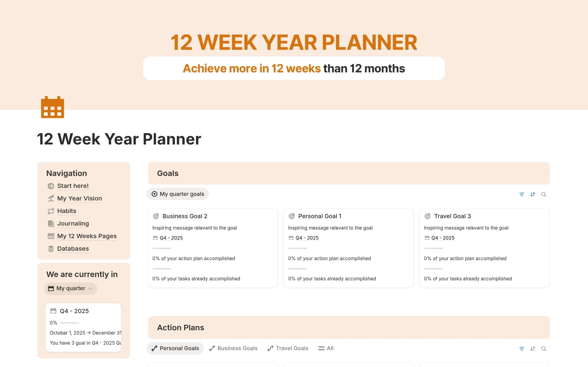Select the filter icon above the Goals cards
This screenshot has height=367, width=588.
pyautogui.click(x=522, y=194)
